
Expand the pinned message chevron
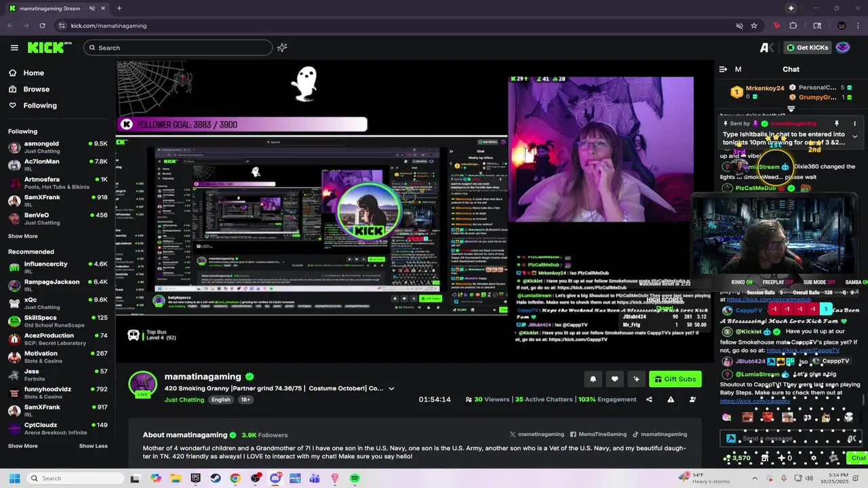(854, 137)
